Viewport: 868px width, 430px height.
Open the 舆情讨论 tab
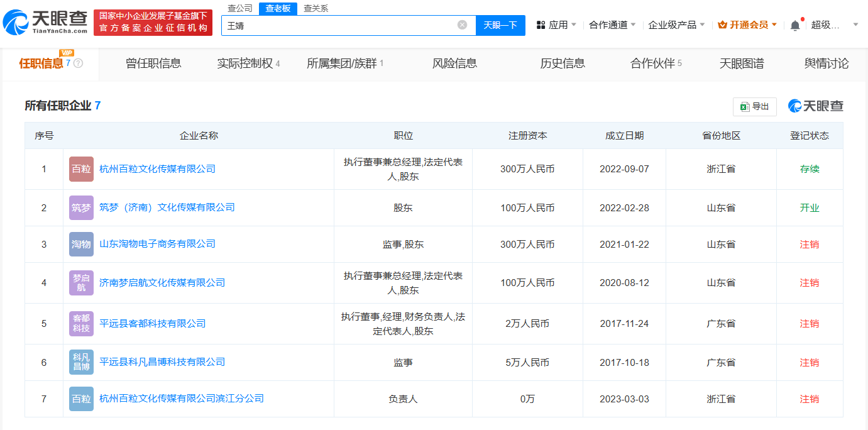tap(826, 63)
